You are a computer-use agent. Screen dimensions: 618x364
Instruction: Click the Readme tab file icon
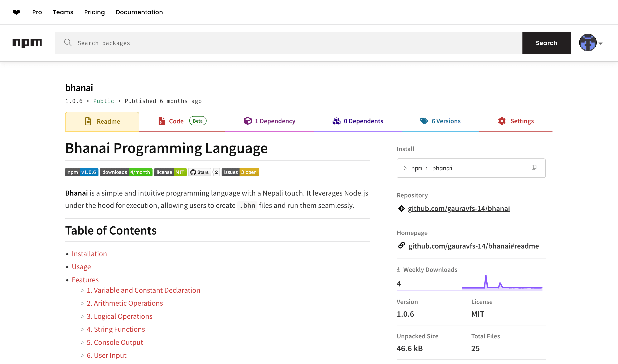[x=88, y=121]
